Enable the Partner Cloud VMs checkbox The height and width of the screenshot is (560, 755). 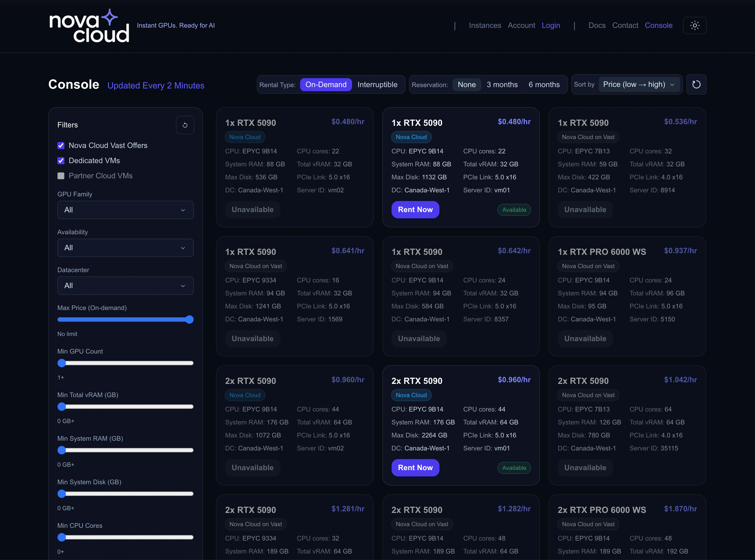pos(61,176)
